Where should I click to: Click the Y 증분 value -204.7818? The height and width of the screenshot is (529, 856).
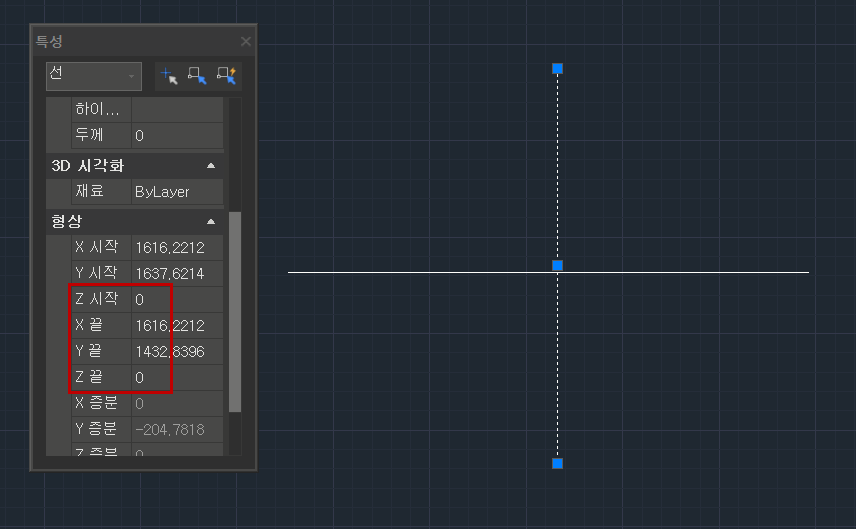177,430
